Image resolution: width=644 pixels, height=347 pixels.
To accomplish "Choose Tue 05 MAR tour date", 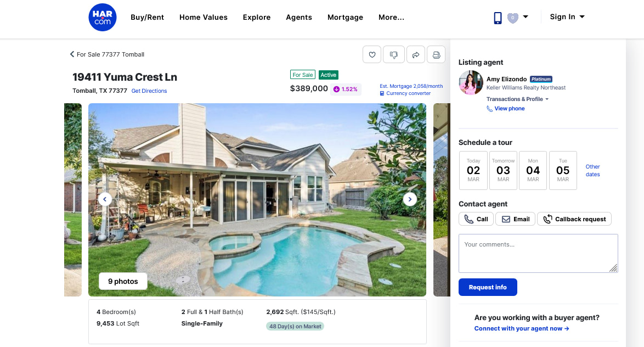I will coord(563,170).
